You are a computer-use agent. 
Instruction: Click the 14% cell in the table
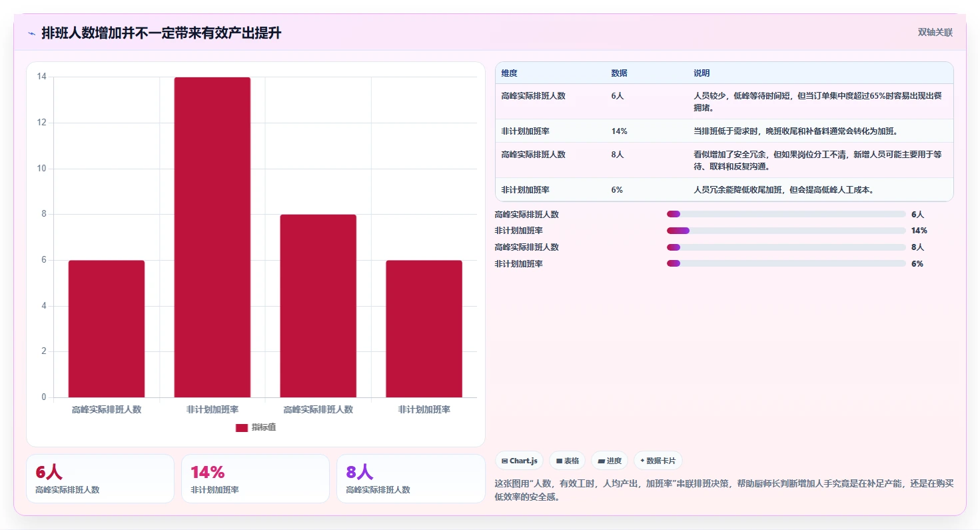pos(619,131)
